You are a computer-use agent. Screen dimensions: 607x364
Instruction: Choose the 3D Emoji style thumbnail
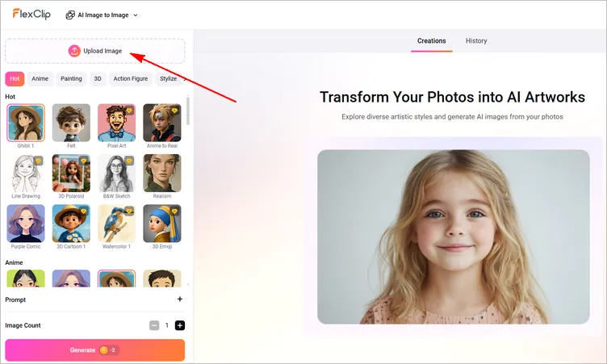coord(161,224)
